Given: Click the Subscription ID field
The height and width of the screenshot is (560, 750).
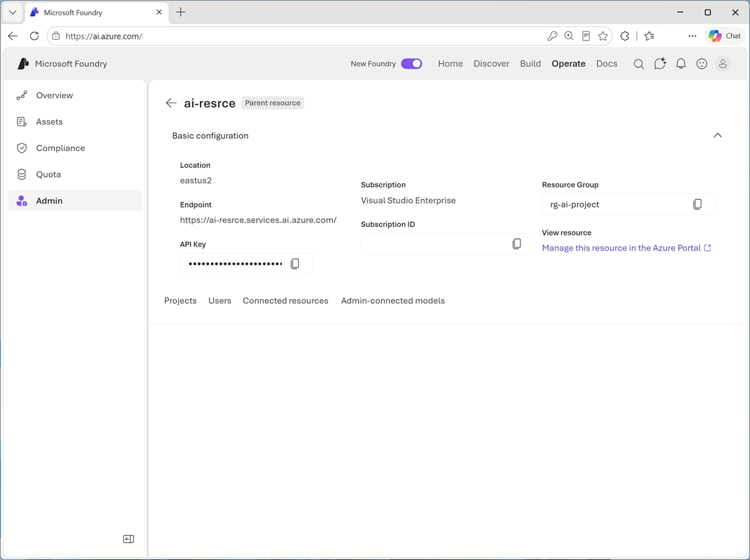Looking at the screenshot, I should point(447,244).
